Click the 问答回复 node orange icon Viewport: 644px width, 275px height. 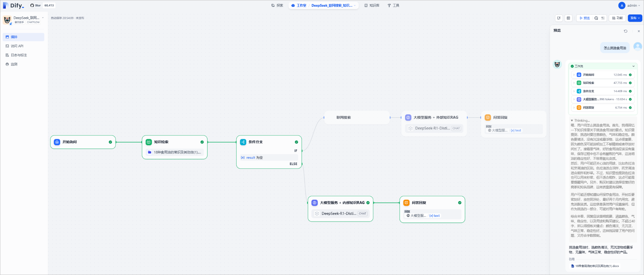pos(406,203)
